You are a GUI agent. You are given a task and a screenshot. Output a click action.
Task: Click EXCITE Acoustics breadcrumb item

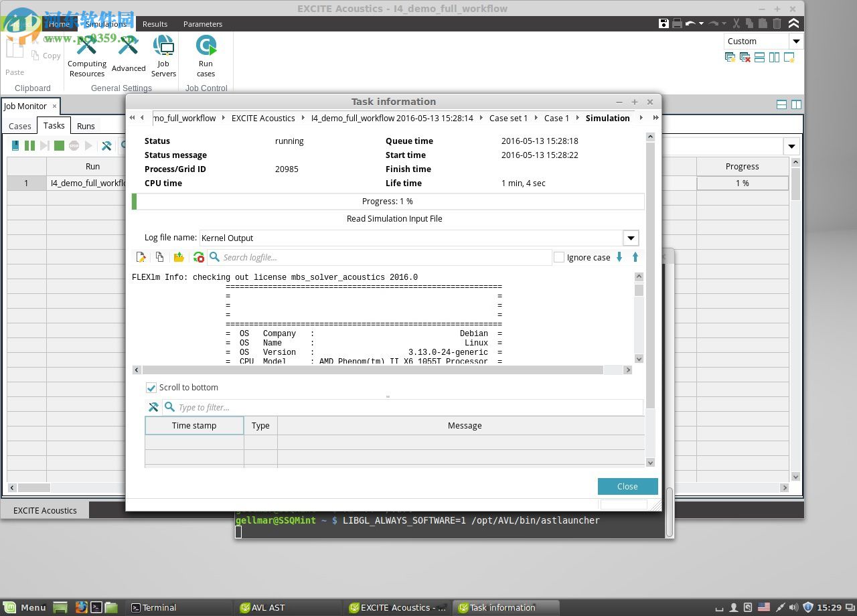263,118
